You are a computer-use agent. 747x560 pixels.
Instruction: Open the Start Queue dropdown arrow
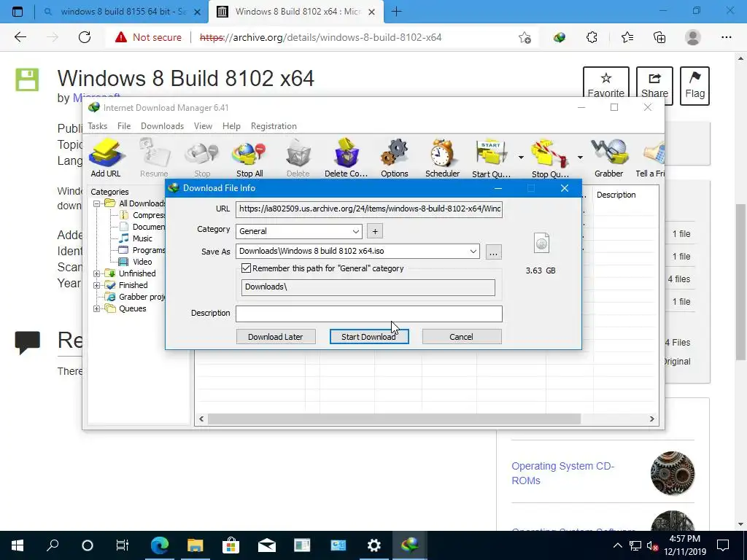click(x=521, y=157)
